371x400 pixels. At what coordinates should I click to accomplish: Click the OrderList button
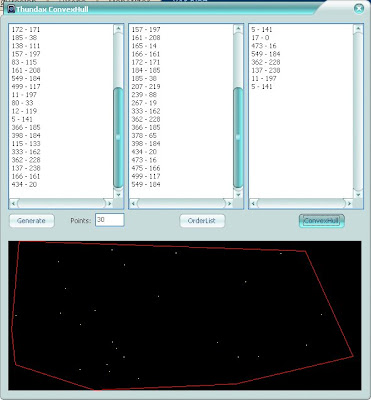202,221
